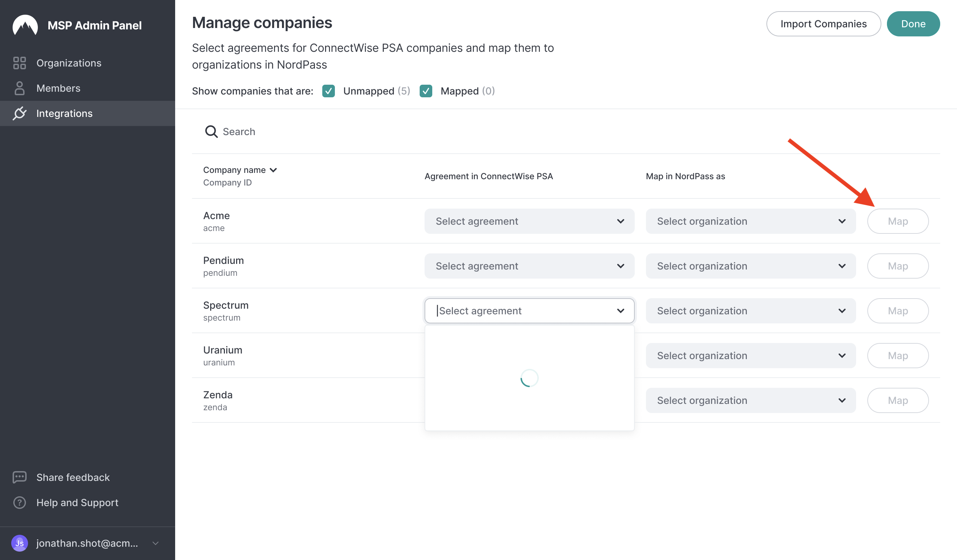Toggle the Mapped companies checkbox
Screen dimensions: 957x560
pyautogui.click(x=426, y=91)
